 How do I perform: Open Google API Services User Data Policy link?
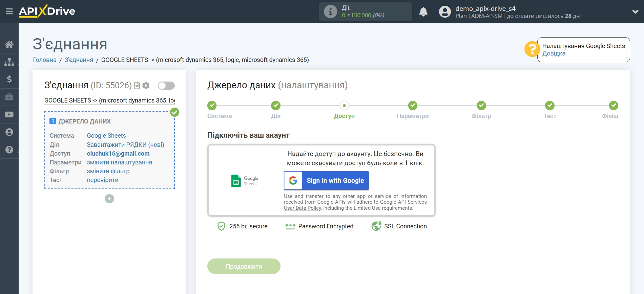click(x=355, y=205)
